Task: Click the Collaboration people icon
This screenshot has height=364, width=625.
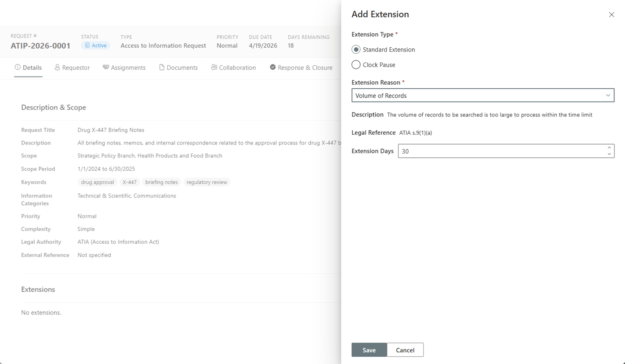Action: 214,67
